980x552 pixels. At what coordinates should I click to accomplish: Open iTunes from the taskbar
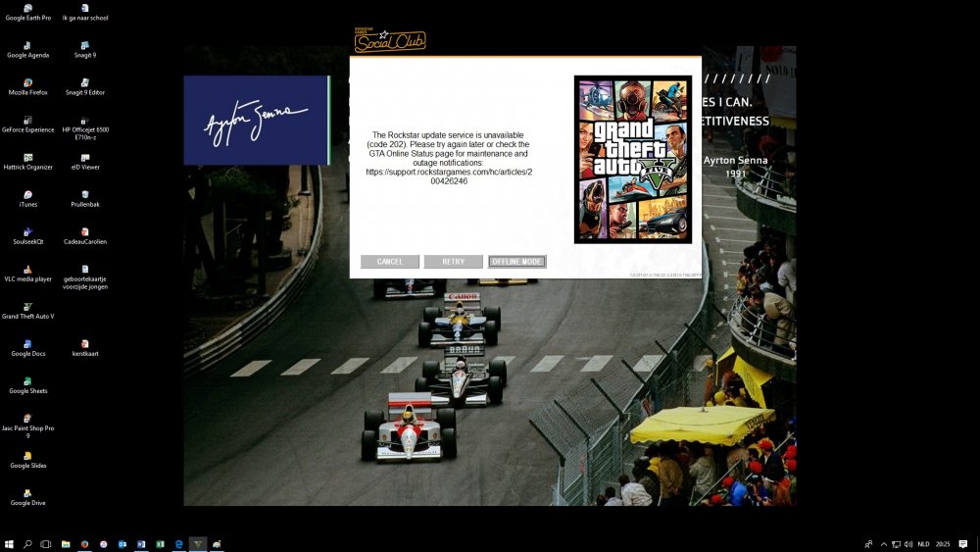[103, 544]
